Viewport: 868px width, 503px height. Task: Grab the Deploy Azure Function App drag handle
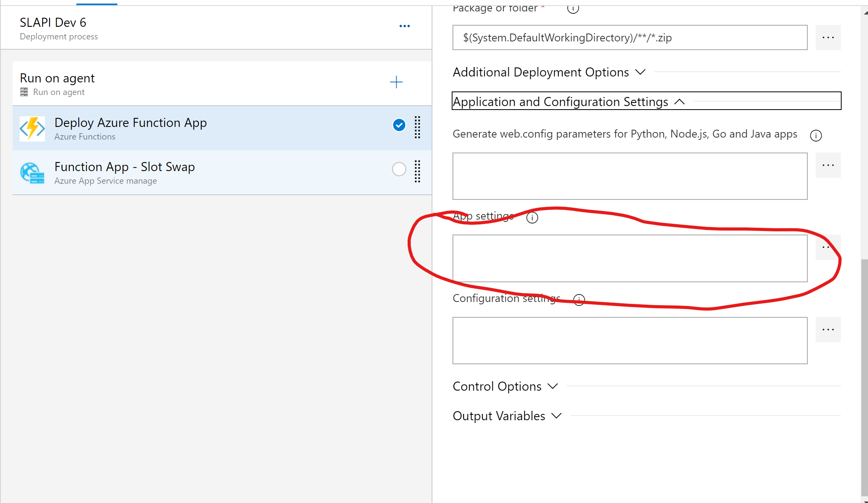(417, 127)
